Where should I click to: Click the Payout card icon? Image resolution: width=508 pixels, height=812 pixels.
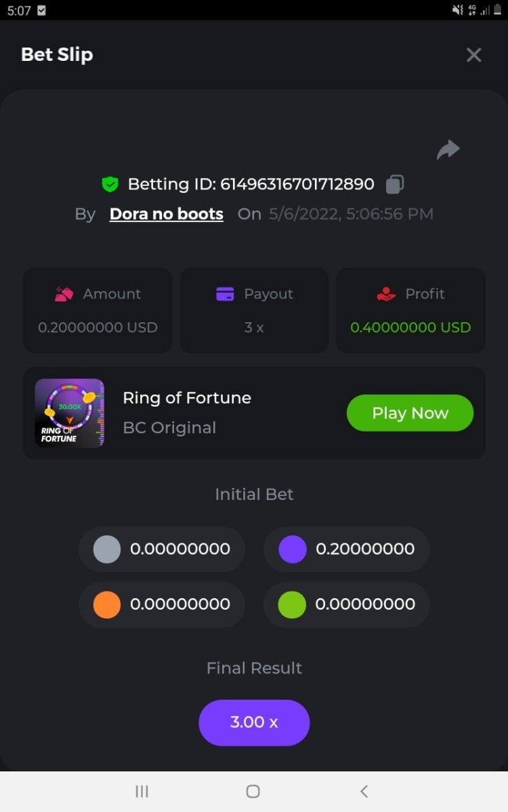(225, 294)
